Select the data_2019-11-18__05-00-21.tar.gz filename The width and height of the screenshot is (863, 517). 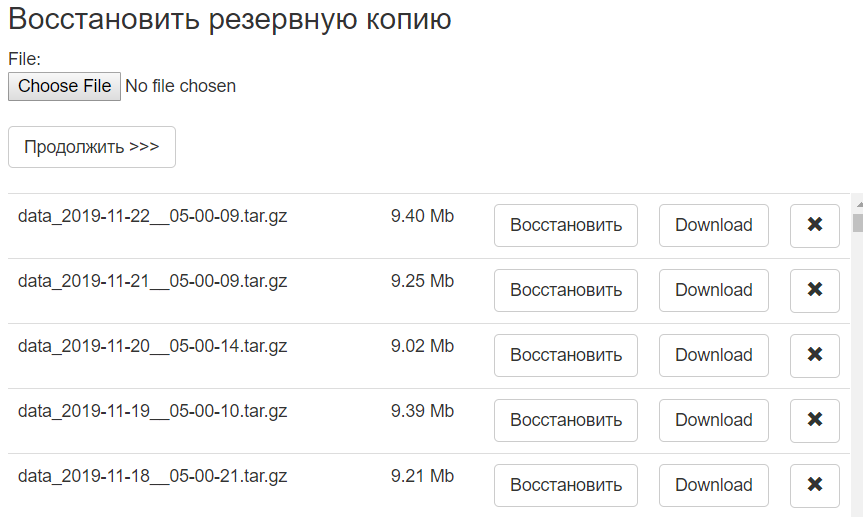point(153,476)
